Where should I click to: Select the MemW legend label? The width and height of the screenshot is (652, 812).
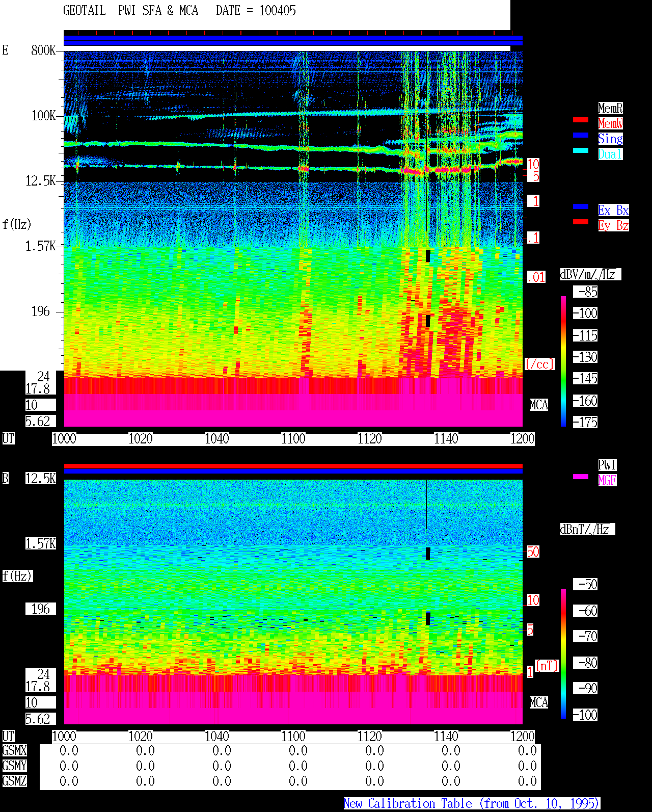pos(610,123)
